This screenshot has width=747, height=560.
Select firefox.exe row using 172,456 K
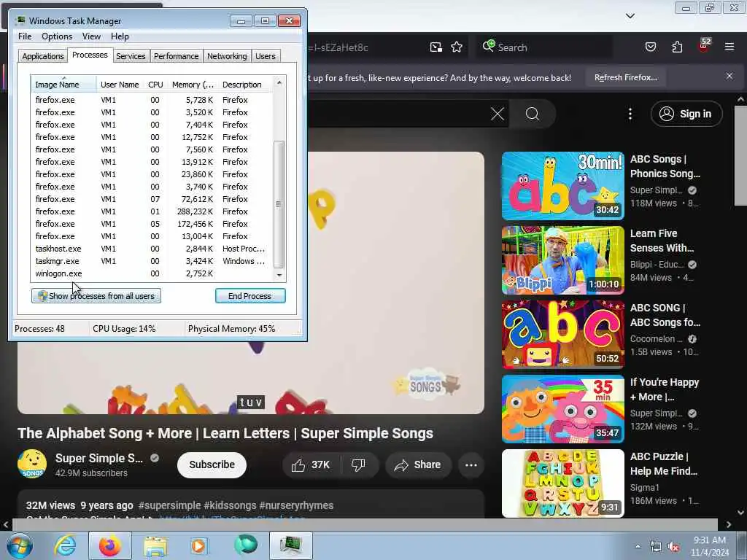(x=152, y=224)
